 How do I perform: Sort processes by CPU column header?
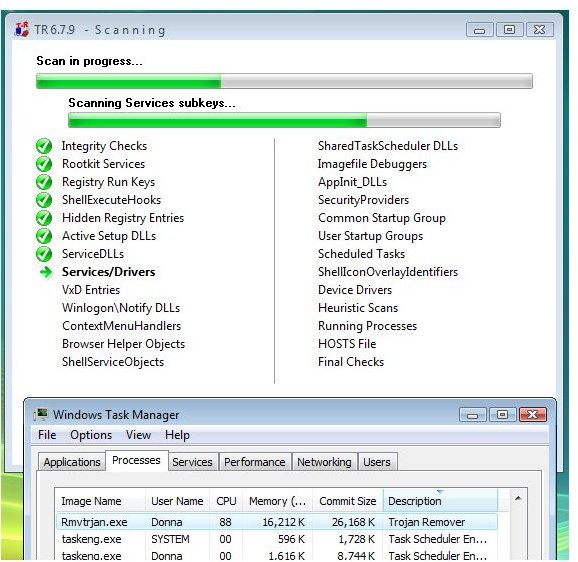pyautogui.click(x=226, y=501)
